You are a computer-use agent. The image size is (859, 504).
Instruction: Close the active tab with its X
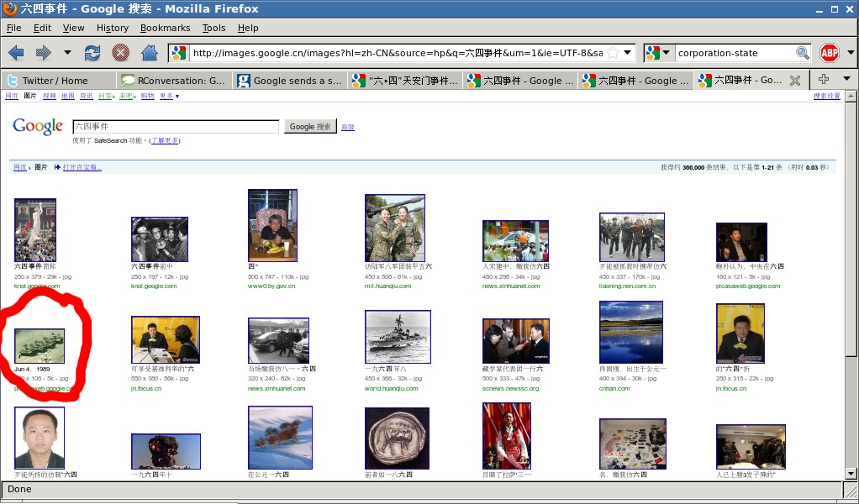[x=795, y=81]
